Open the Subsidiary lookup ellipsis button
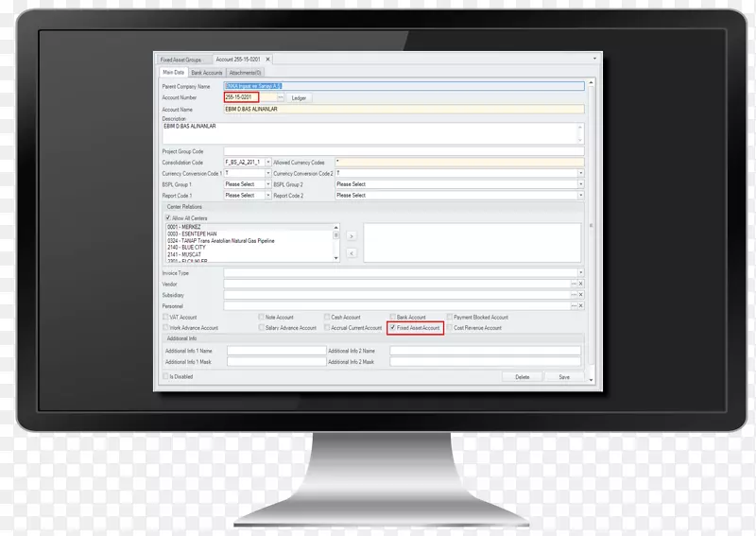756x536 pixels. (574, 295)
